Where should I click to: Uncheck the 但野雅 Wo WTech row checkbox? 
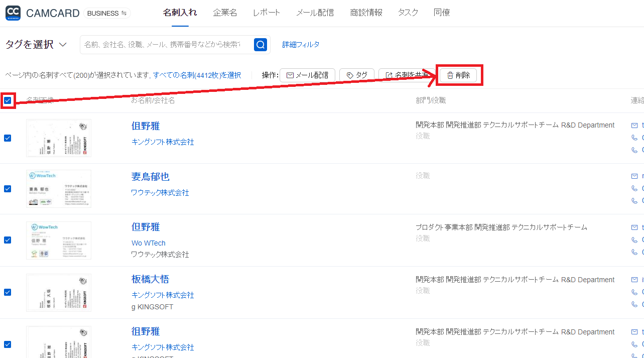click(8, 240)
